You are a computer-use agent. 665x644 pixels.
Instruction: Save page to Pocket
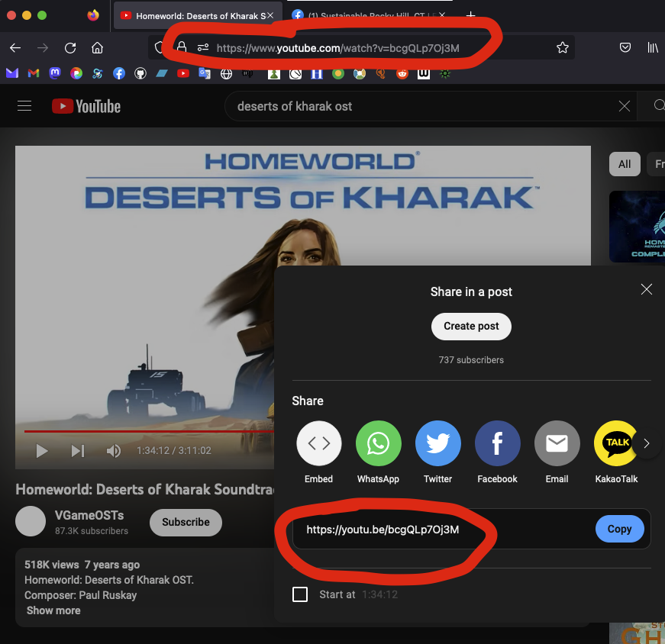[625, 47]
